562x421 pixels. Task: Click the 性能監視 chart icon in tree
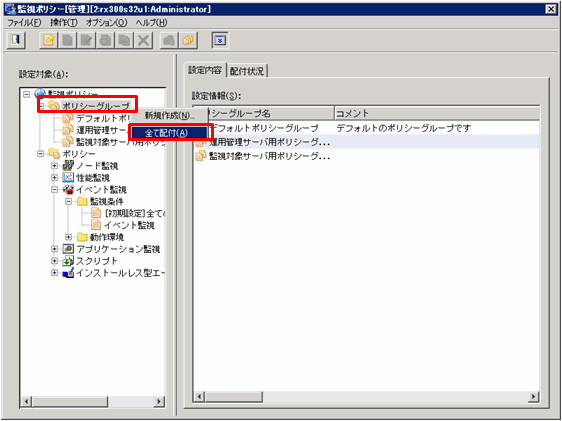pyautogui.click(x=68, y=178)
